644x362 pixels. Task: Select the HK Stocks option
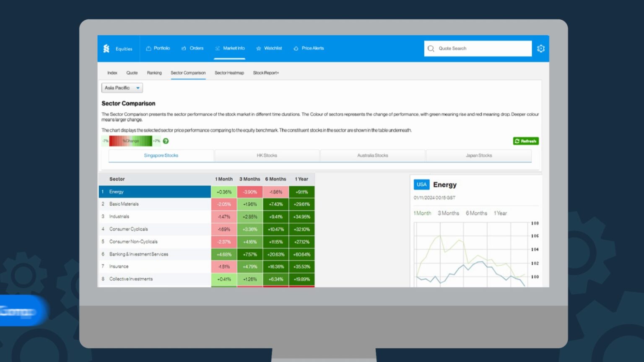pyautogui.click(x=267, y=155)
